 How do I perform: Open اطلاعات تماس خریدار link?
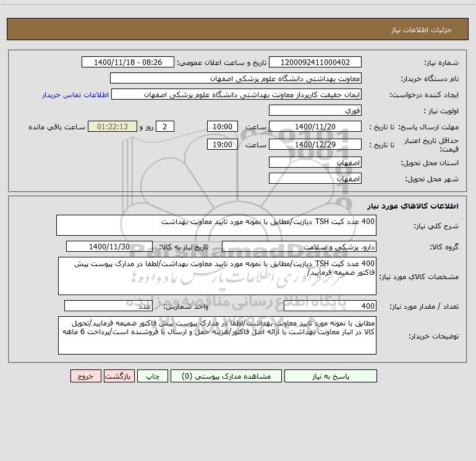tap(75, 95)
